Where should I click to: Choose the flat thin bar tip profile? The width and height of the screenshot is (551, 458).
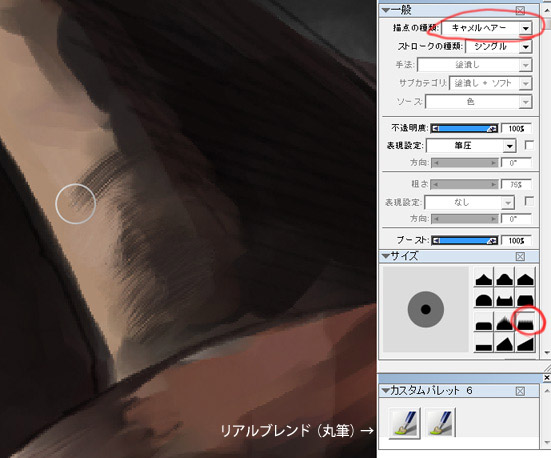pos(484,343)
